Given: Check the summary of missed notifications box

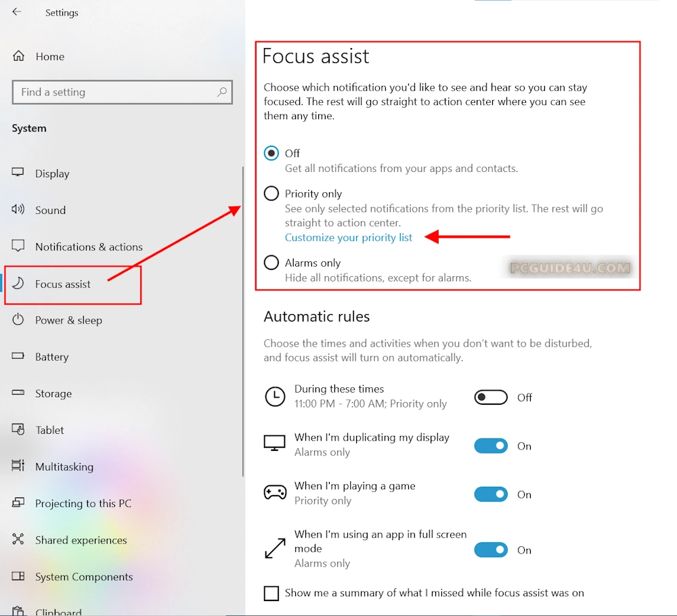Looking at the screenshot, I should point(271,593).
